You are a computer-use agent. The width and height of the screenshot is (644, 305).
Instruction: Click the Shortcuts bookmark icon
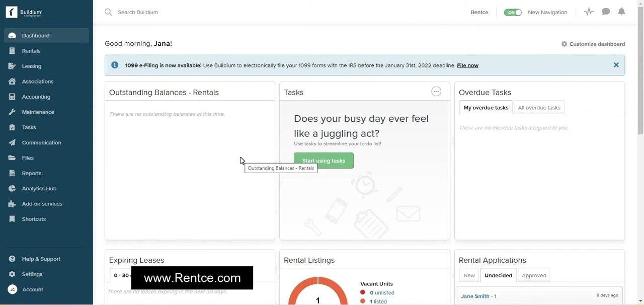pos(12,219)
